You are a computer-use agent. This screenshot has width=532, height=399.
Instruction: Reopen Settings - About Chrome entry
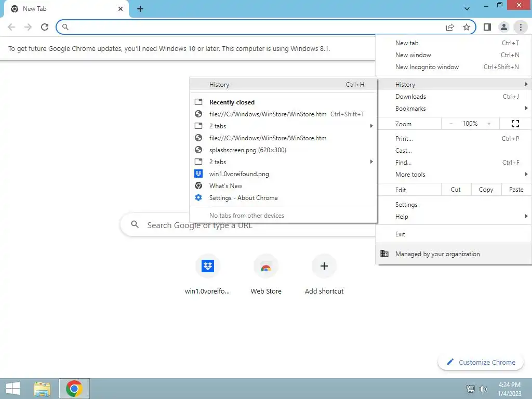pyautogui.click(x=283, y=198)
